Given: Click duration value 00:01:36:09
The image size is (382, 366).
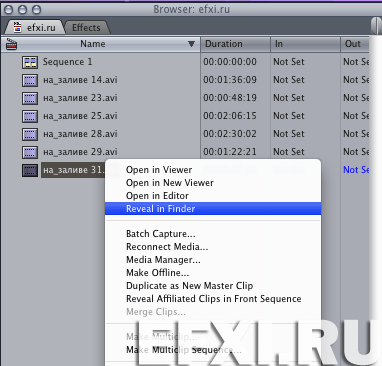Looking at the screenshot, I should (230, 80).
